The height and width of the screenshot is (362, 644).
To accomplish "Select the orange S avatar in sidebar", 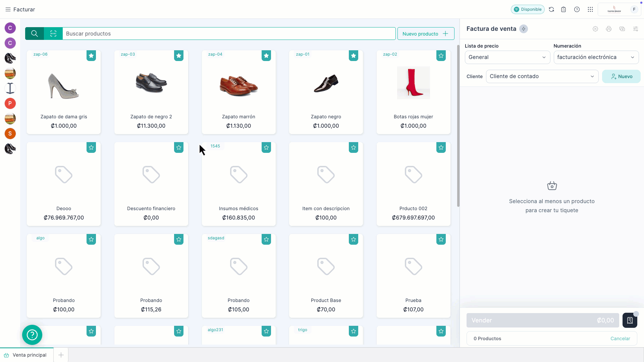I will (10, 133).
